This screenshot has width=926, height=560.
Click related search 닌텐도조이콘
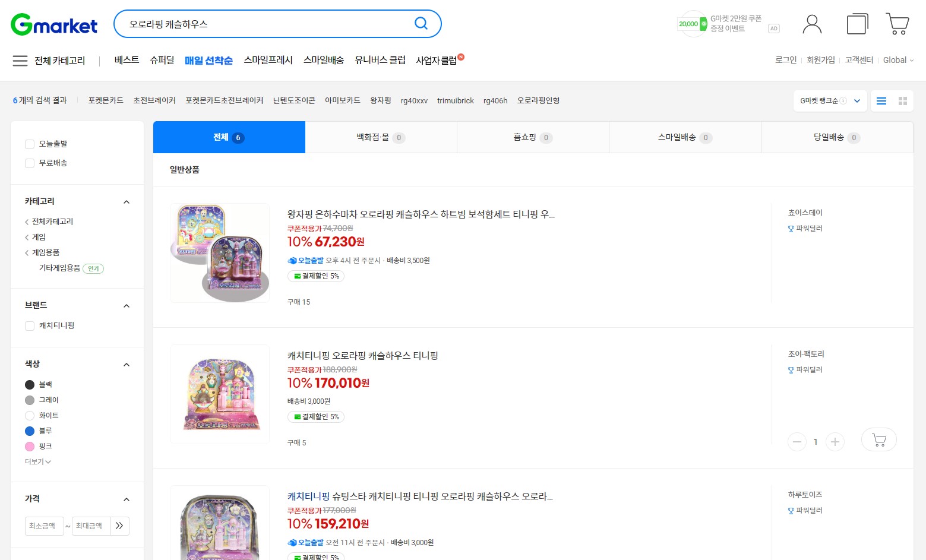click(x=294, y=100)
